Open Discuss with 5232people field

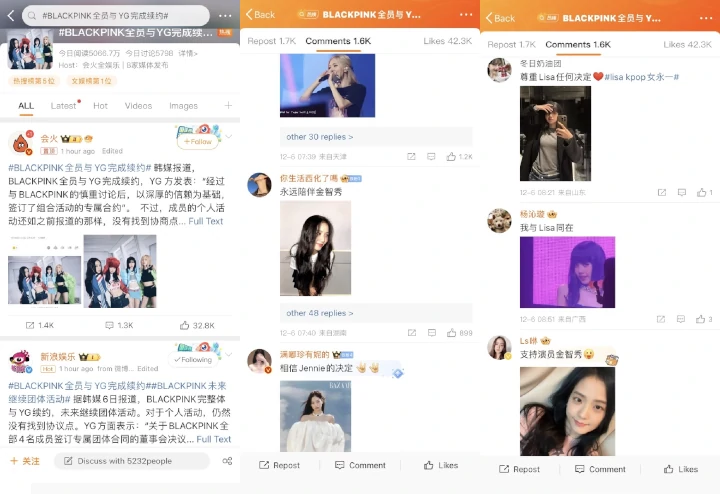pos(132,461)
